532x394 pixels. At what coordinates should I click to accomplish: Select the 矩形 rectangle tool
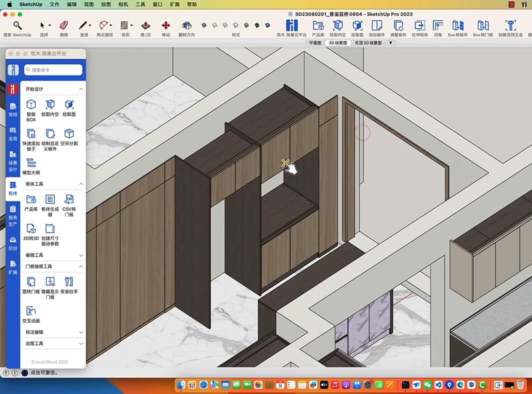[x=124, y=25]
